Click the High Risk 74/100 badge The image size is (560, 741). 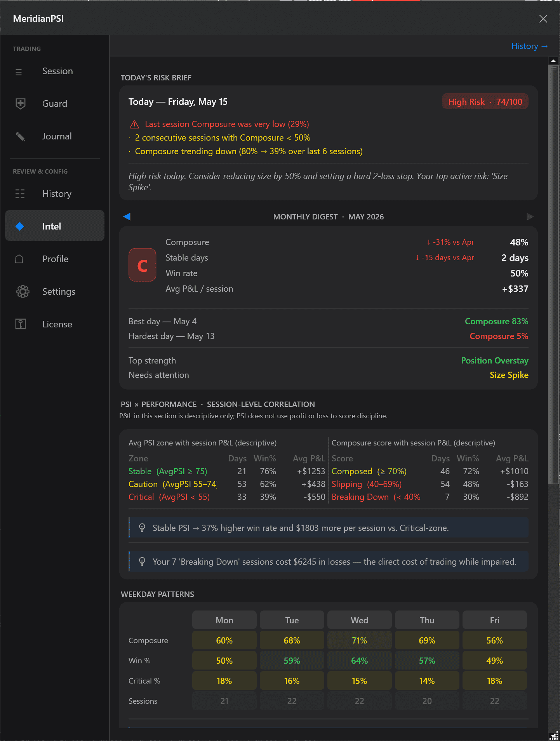(x=485, y=102)
